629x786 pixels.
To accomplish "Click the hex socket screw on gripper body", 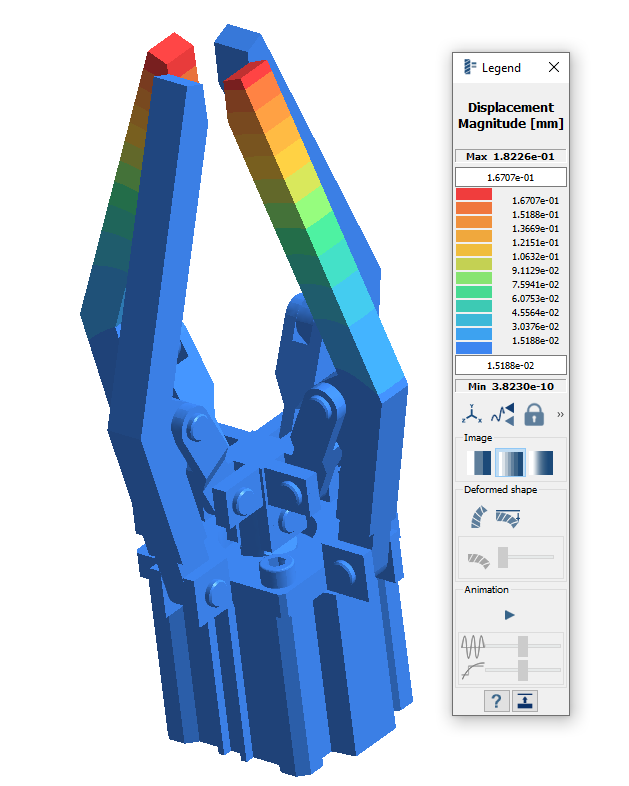I will (x=277, y=569).
